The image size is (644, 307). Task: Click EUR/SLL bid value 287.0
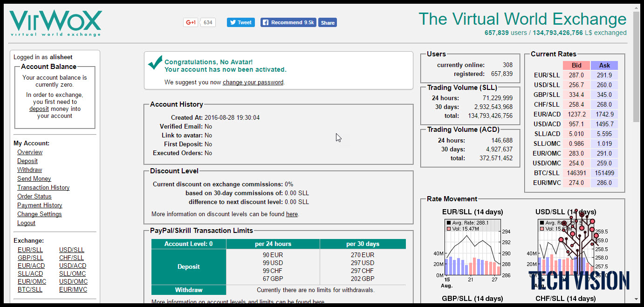[x=576, y=75]
